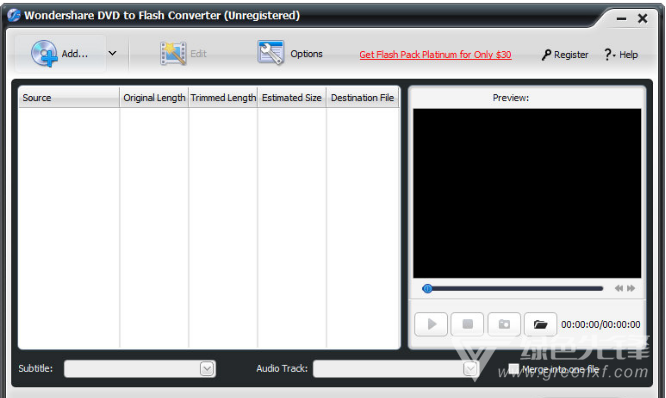Open the Subtitle dropdown list
This screenshot has width=666, height=398.
[207, 369]
